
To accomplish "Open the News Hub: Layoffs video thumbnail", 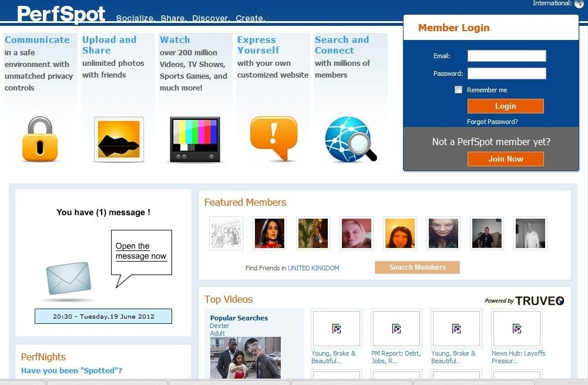I will click(517, 329).
